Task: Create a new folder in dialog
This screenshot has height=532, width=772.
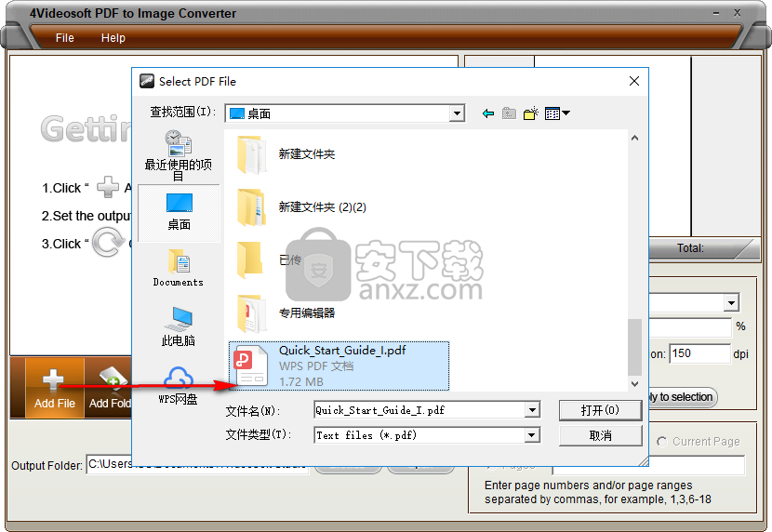Action: click(x=531, y=113)
